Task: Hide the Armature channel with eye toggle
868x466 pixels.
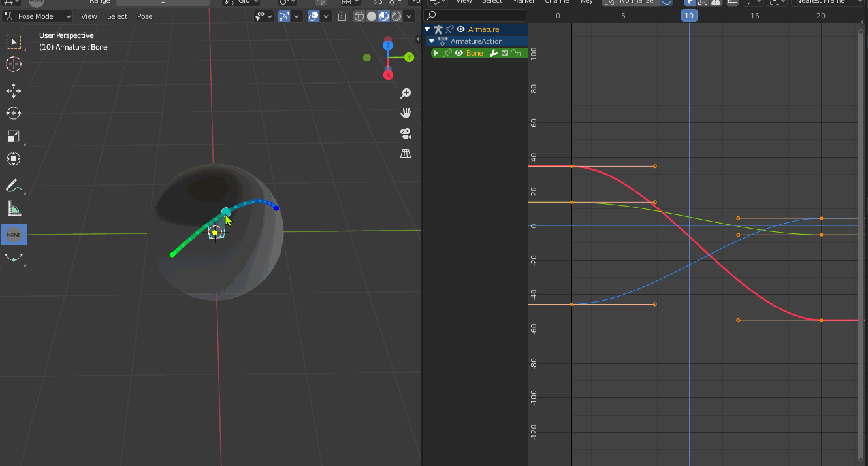Action: point(460,29)
